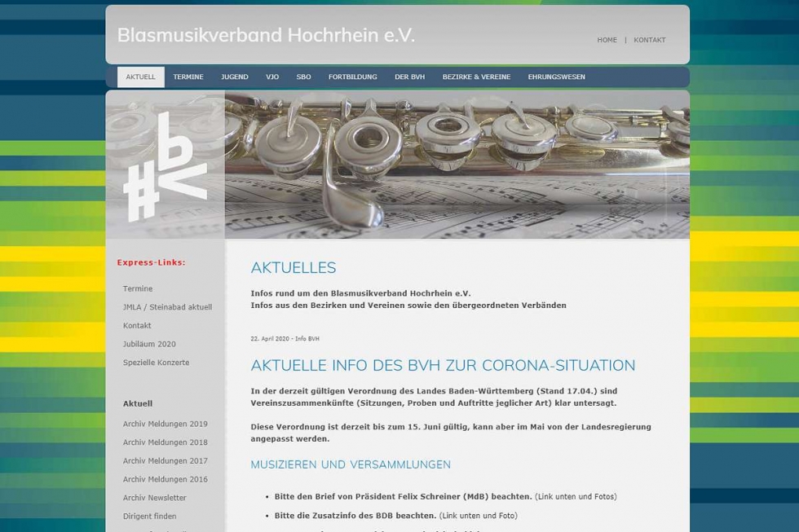Open the VJO menu item

click(x=272, y=77)
